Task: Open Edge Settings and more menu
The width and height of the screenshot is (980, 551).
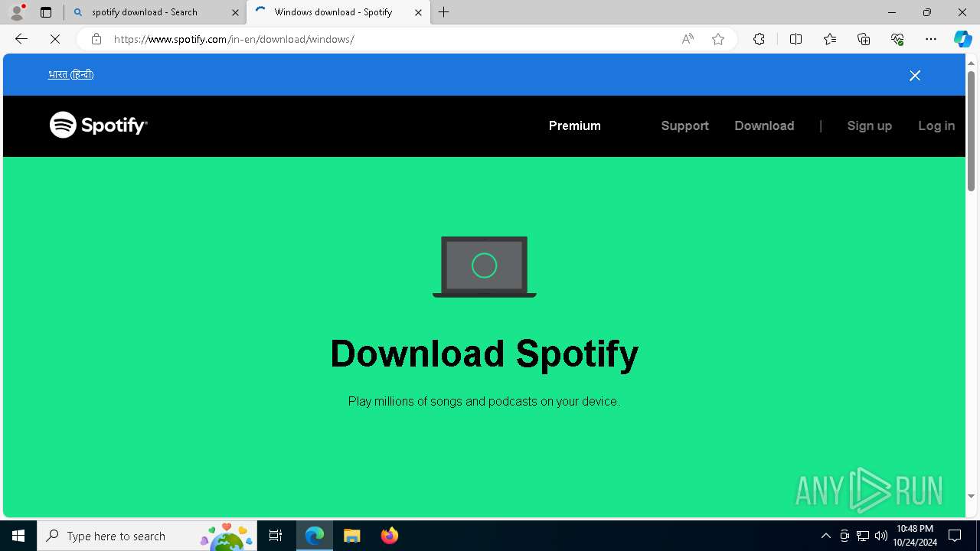Action: [x=931, y=39]
